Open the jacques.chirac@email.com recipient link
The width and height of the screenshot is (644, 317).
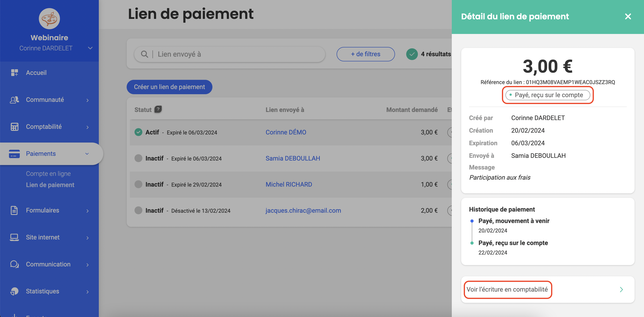[303, 210]
